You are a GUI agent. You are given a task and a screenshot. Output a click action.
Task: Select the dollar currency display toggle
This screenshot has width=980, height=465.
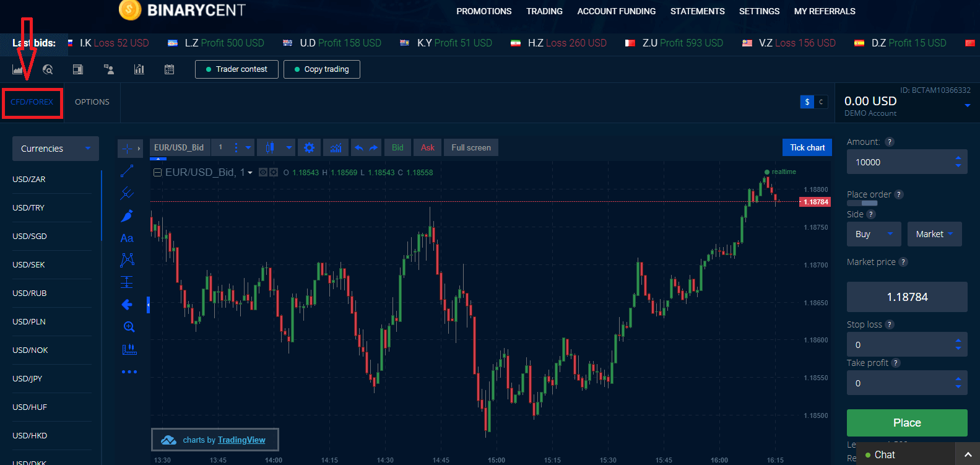tap(807, 102)
